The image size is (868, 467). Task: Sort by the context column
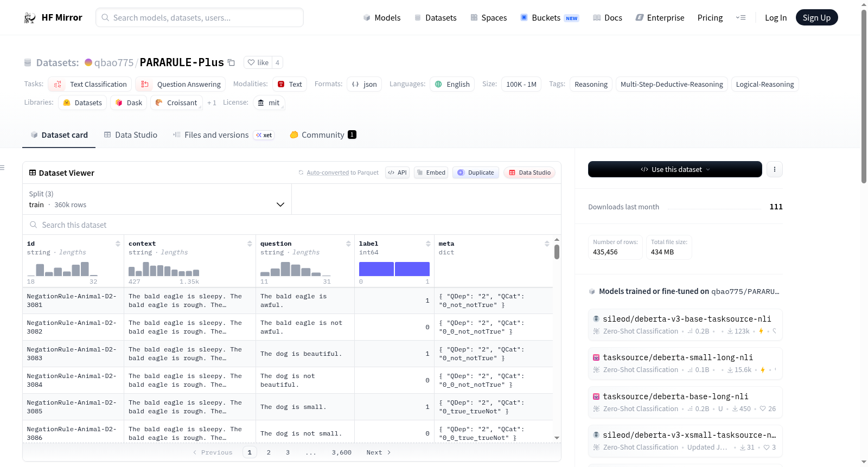tap(250, 244)
